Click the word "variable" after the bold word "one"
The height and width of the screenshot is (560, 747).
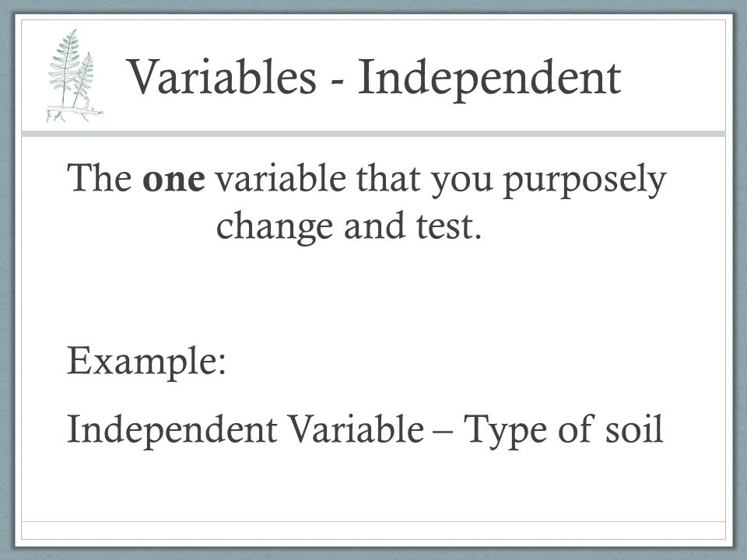pyautogui.click(x=281, y=177)
